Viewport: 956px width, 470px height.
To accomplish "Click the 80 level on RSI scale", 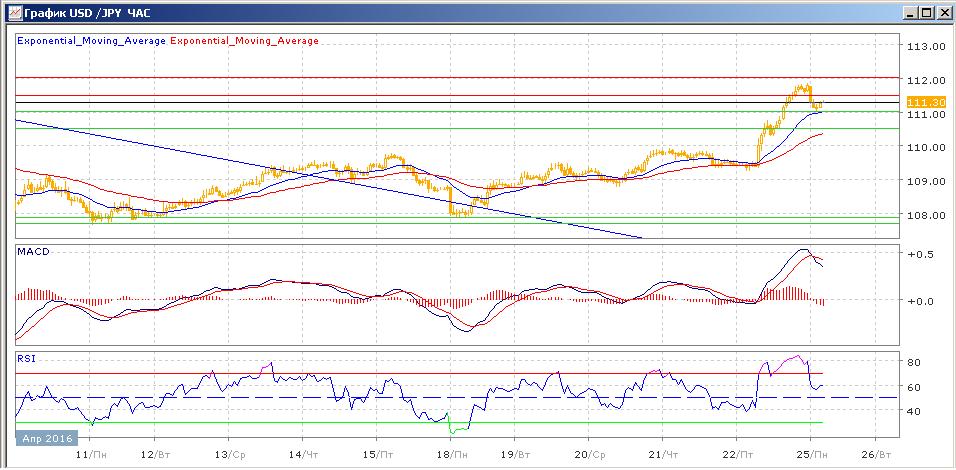I will point(914,361).
